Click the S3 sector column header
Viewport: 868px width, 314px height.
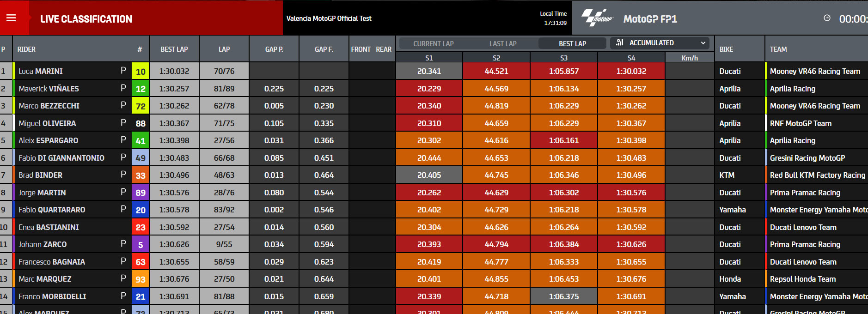564,58
